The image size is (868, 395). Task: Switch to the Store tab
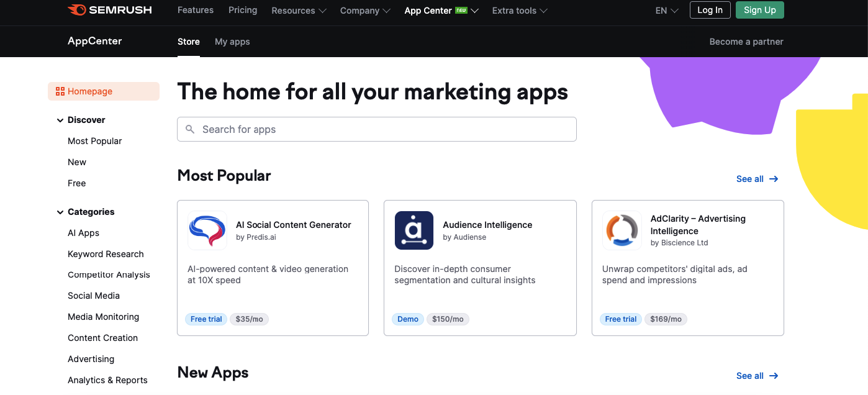coord(189,42)
